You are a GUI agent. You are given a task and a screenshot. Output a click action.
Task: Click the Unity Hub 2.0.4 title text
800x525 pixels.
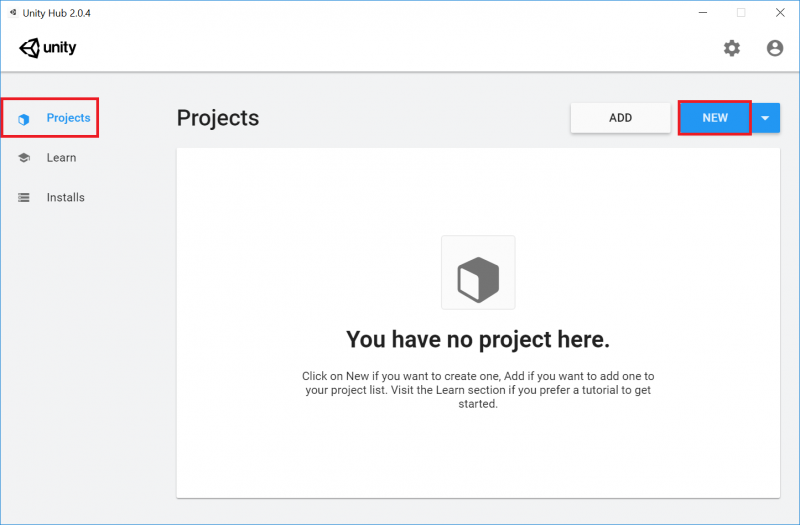pyautogui.click(x=57, y=13)
